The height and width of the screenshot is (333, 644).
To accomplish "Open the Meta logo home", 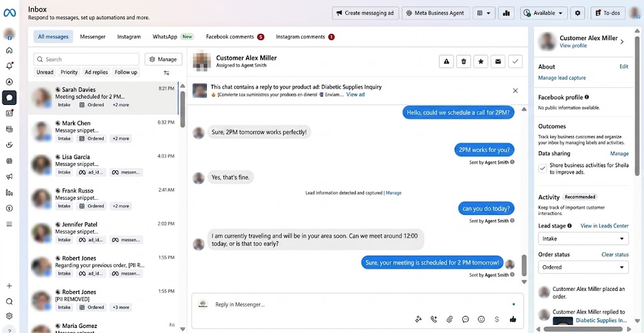I will pyautogui.click(x=9, y=13).
